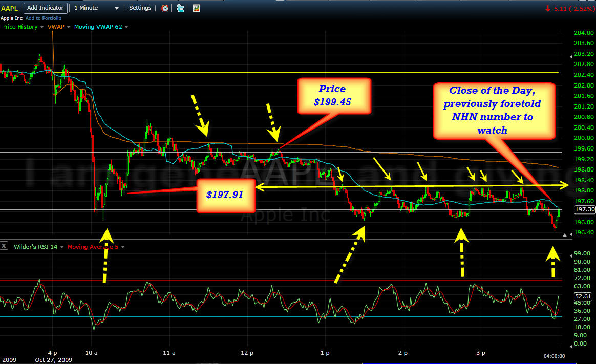Open the price alert alarm clock icon

tap(165, 8)
